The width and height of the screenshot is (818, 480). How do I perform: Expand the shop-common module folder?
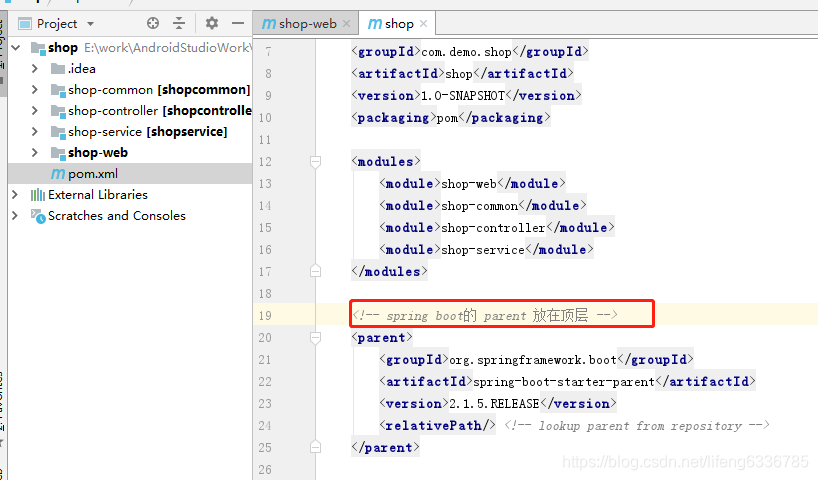(x=34, y=90)
